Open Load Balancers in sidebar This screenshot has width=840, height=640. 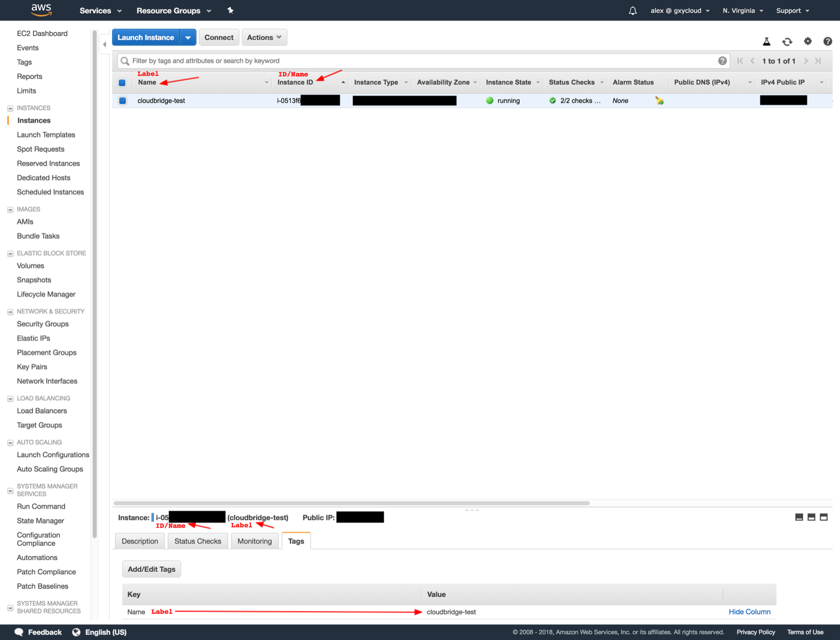42,411
